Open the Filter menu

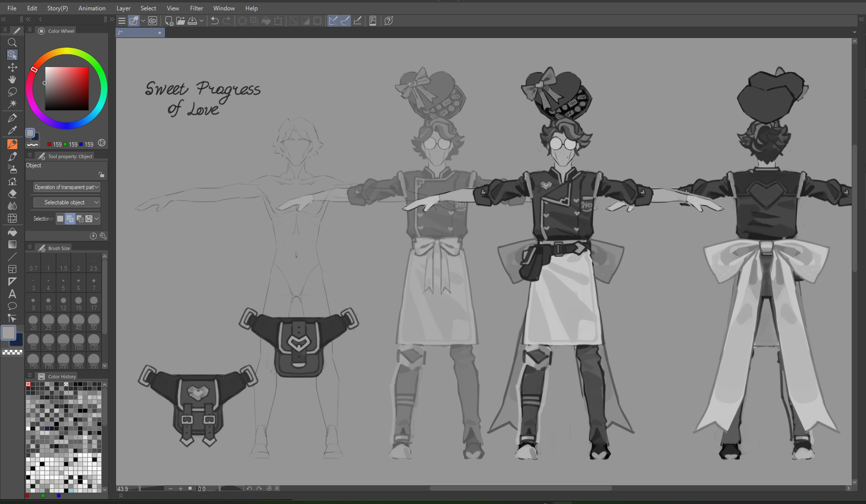coord(197,8)
